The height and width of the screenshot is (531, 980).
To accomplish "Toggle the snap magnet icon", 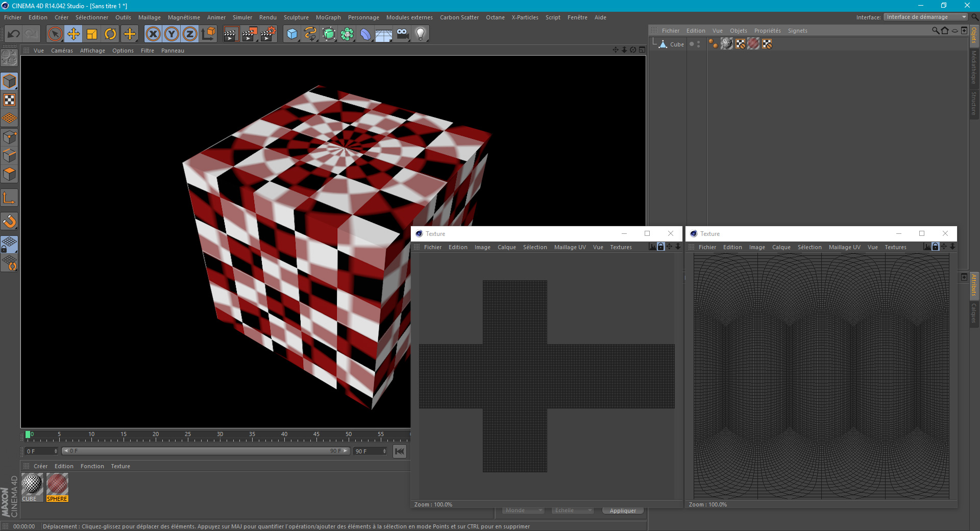I will click(9, 222).
